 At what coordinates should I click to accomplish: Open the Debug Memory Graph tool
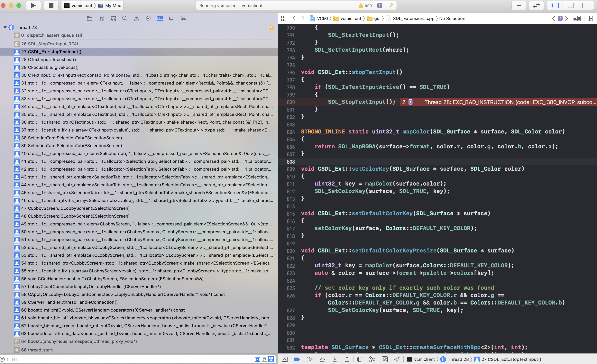click(x=372, y=359)
